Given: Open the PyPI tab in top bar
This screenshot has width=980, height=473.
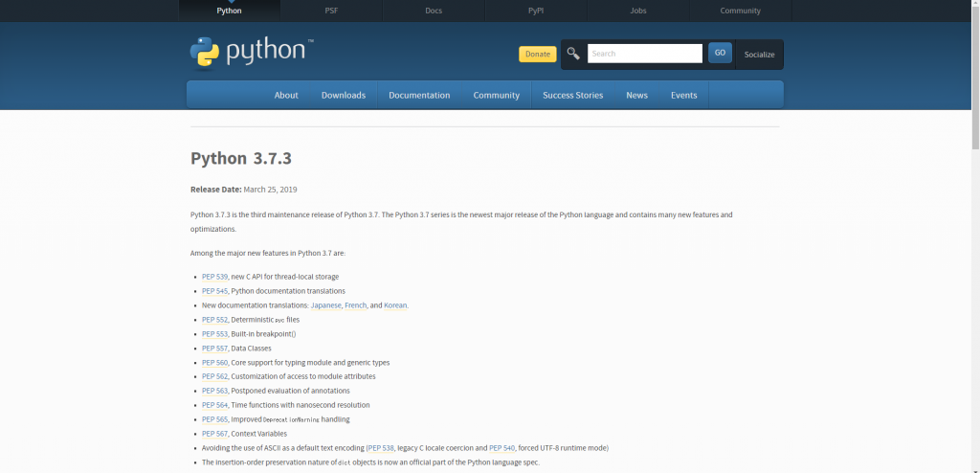Looking at the screenshot, I should (536, 11).
